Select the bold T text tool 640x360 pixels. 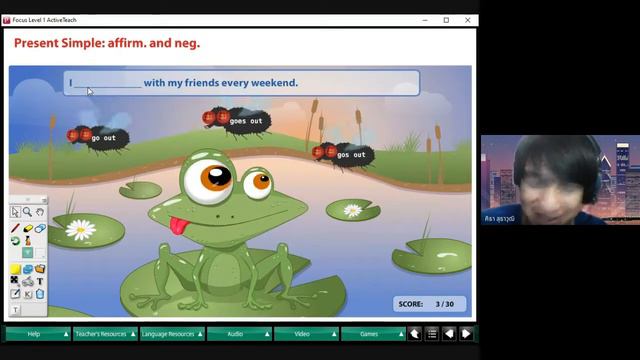40,281
